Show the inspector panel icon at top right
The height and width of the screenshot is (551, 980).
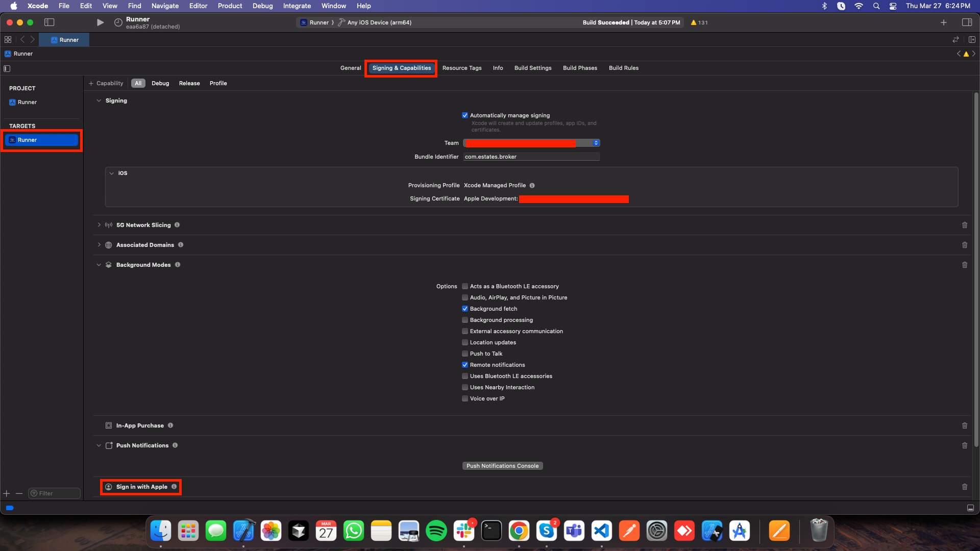967,22
